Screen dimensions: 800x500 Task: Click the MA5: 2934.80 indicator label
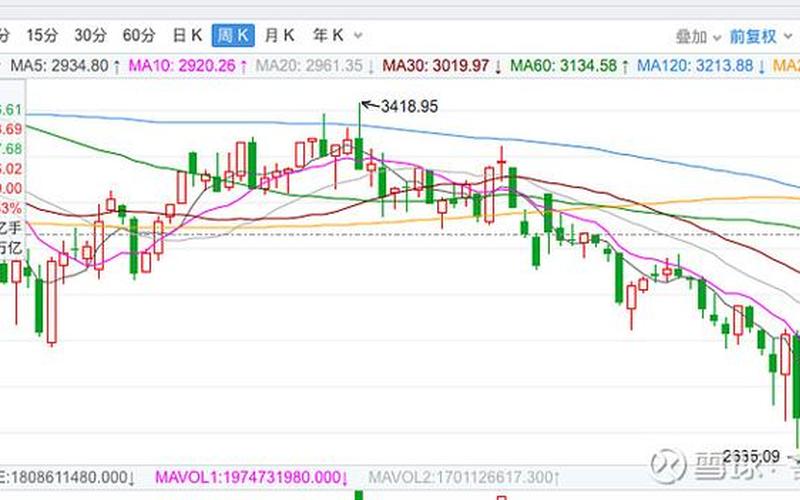click(x=65, y=66)
